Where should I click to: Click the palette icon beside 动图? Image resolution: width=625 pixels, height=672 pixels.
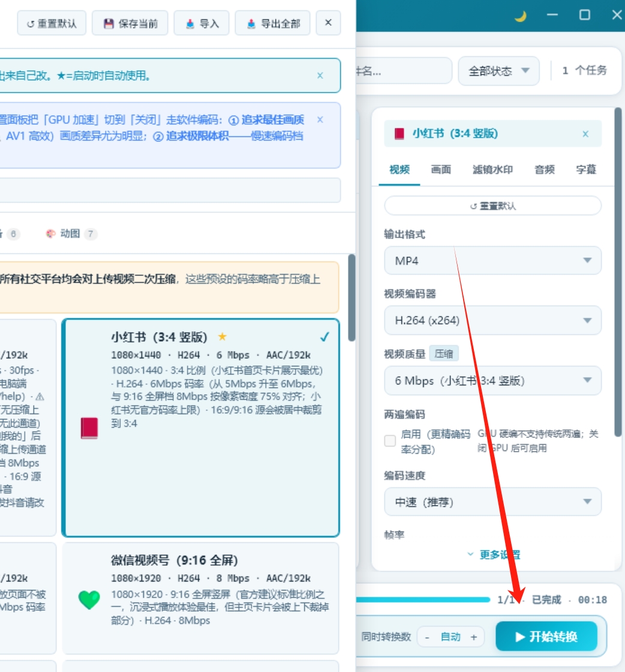click(50, 233)
